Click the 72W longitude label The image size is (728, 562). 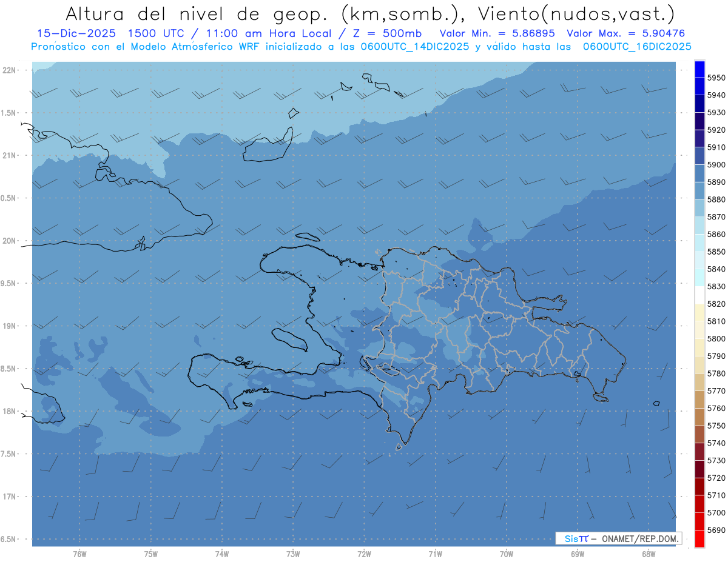coord(364,554)
